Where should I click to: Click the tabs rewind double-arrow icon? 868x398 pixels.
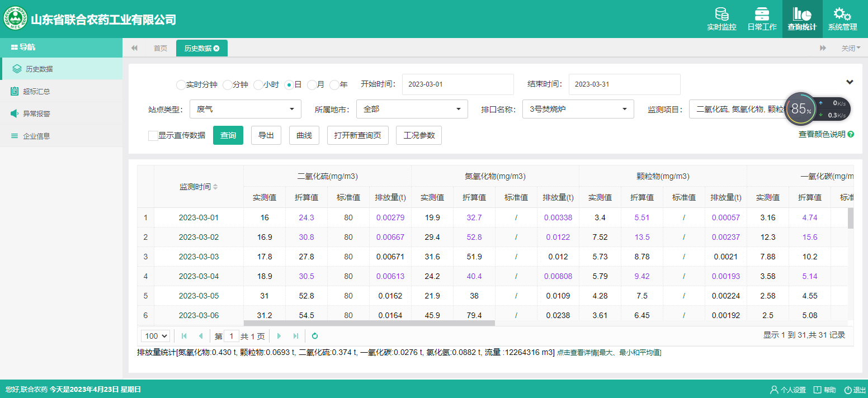click(134, 48)
